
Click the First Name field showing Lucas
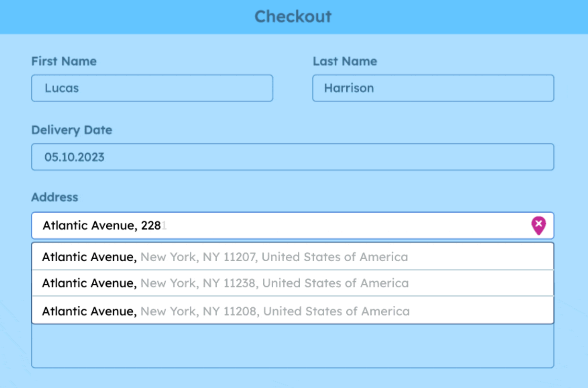pyautogui.click(x=152, y=88)
